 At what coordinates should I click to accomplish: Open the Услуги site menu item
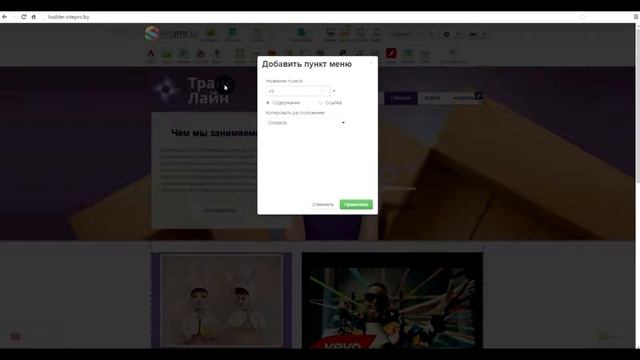(x=432, y=98)
